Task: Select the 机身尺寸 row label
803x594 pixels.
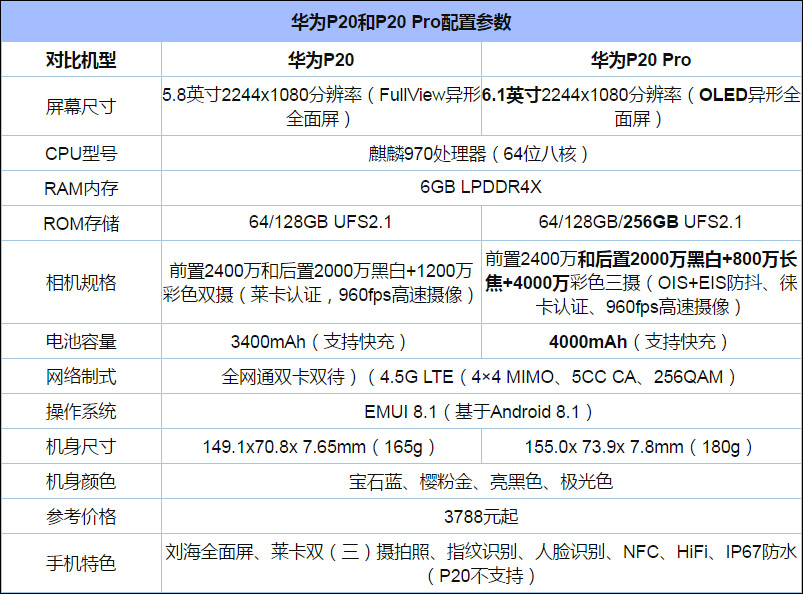Action: pos(81,447)
